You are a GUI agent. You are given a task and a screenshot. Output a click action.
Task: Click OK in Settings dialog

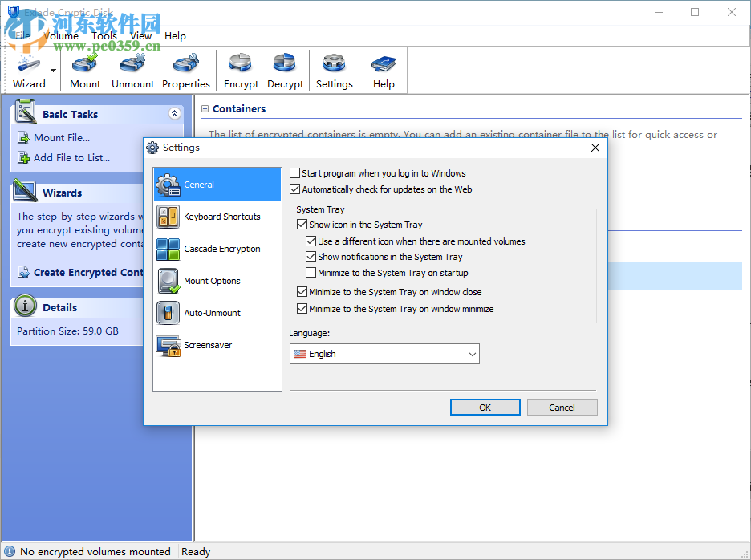tap(485, 408)
